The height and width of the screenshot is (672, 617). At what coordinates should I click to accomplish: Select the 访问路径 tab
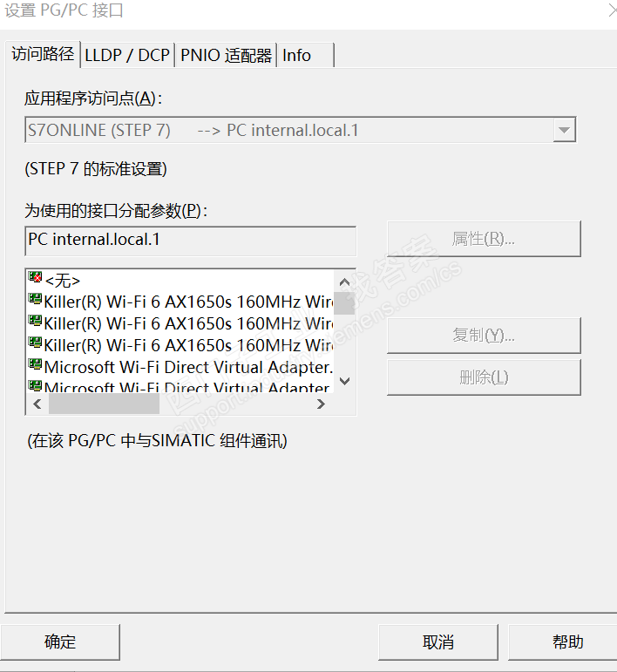[x=43, y=54]
